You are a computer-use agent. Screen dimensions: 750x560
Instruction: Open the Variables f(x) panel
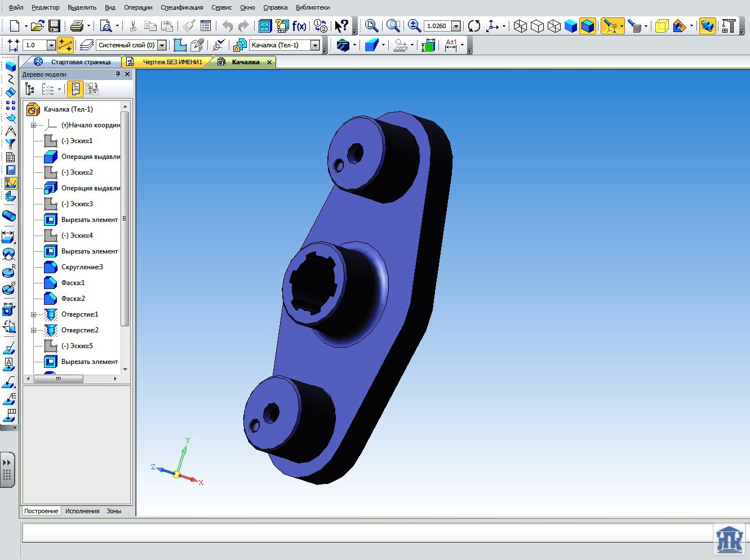coord(299,26)
